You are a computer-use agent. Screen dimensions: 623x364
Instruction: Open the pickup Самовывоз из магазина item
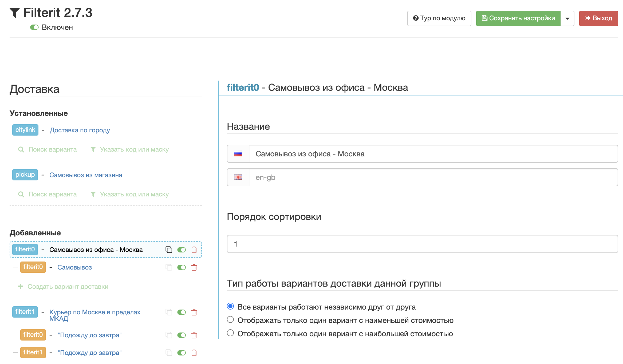(x=85, y=175)
